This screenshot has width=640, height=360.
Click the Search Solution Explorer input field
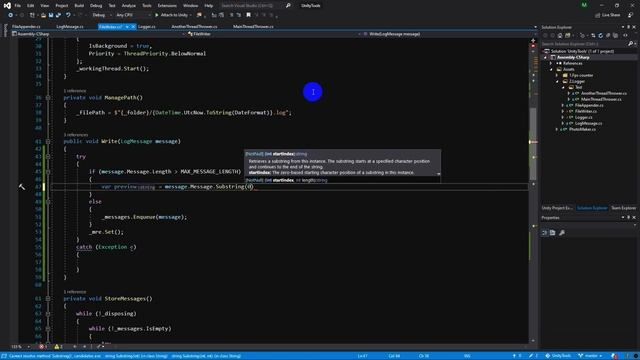point(585,44)
